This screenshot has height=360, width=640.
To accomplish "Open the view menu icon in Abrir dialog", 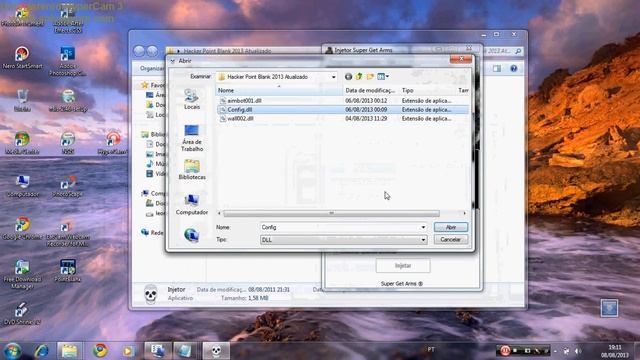I will tap(383, 76).
